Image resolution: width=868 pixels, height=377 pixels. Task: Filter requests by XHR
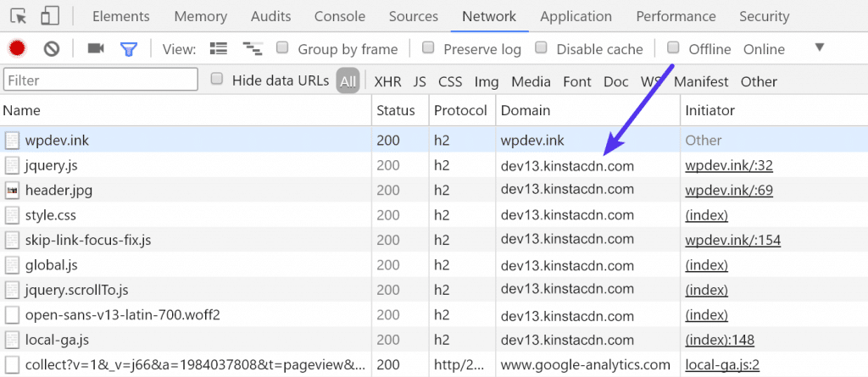pos(387,82)
